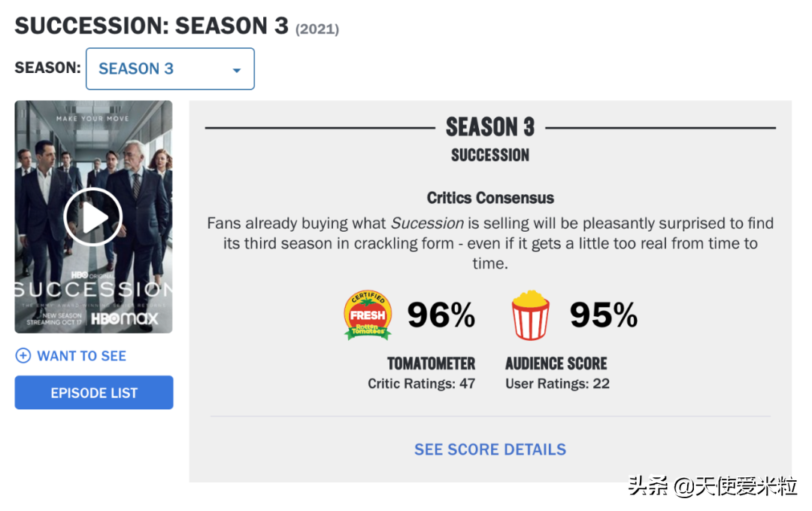Click the HBO Max logo on the poster
The height and width of the screenshot is (511, 812).
(x=125, y=318)
